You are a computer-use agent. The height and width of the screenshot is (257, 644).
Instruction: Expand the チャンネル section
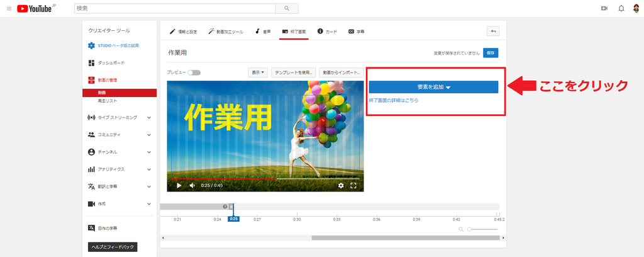[x=149, y=152]
